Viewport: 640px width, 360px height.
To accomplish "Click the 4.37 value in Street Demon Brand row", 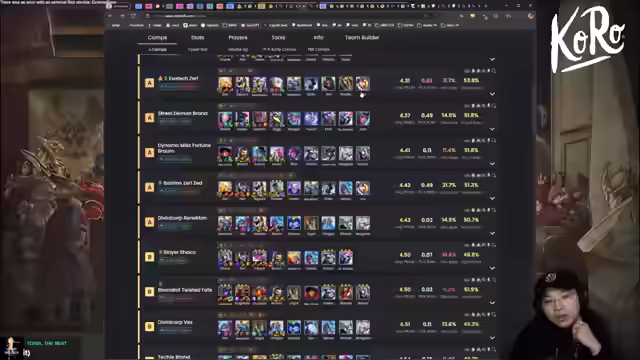I will click(x=405, y=116).
